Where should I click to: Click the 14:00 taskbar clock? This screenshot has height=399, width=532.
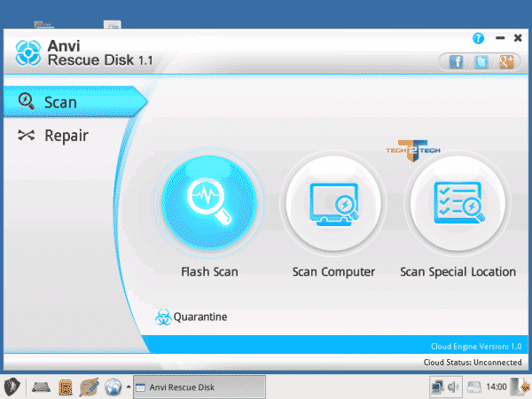(x=497, y=387)
